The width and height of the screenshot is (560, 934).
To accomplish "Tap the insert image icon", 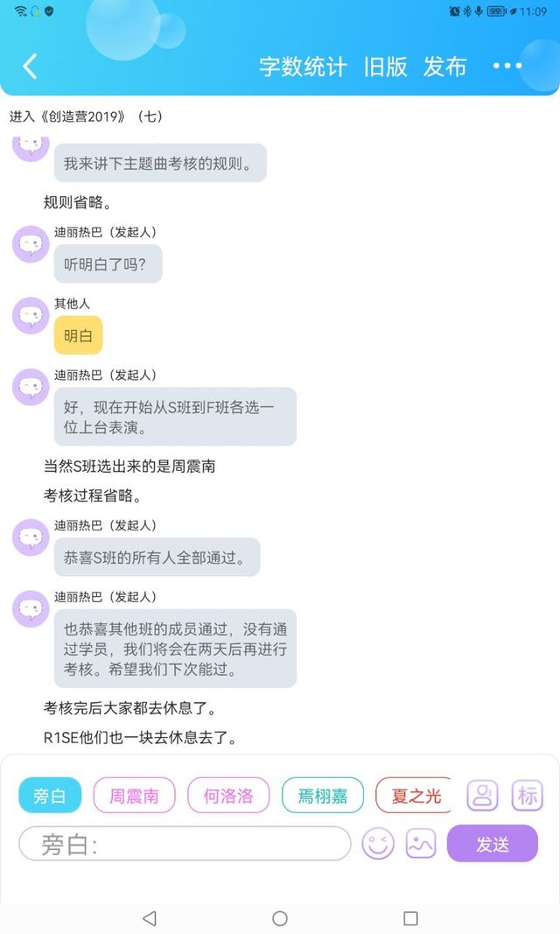I will (x=421, y=844).
